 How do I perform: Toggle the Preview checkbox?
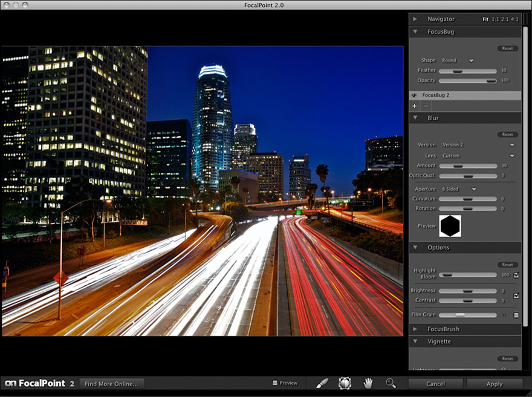point(275,382)
